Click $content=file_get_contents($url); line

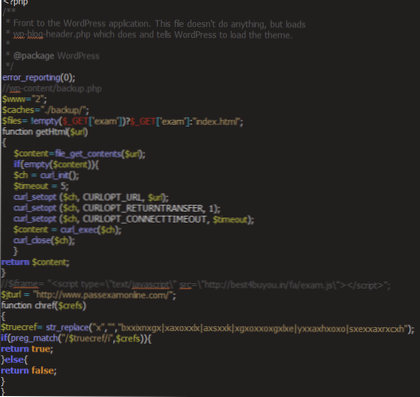(79, 154)
